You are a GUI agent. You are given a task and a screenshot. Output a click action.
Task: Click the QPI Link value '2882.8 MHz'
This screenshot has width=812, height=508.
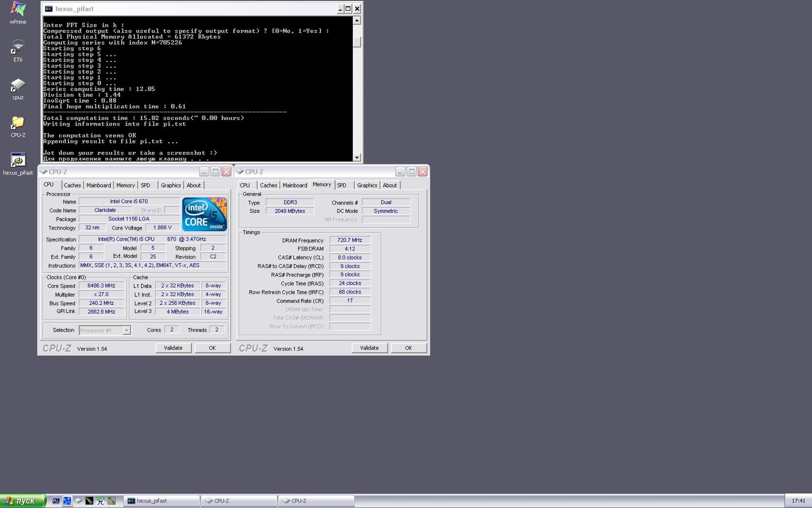coord(101,311)
